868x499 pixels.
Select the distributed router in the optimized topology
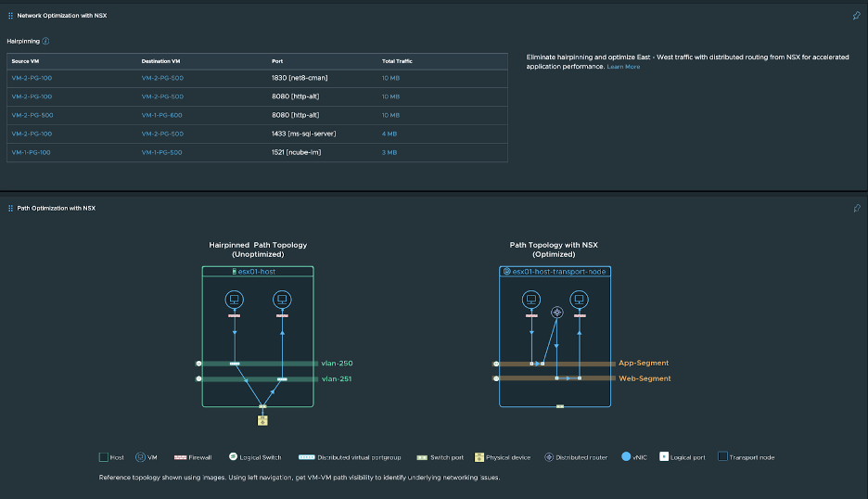tap(555, 313)
